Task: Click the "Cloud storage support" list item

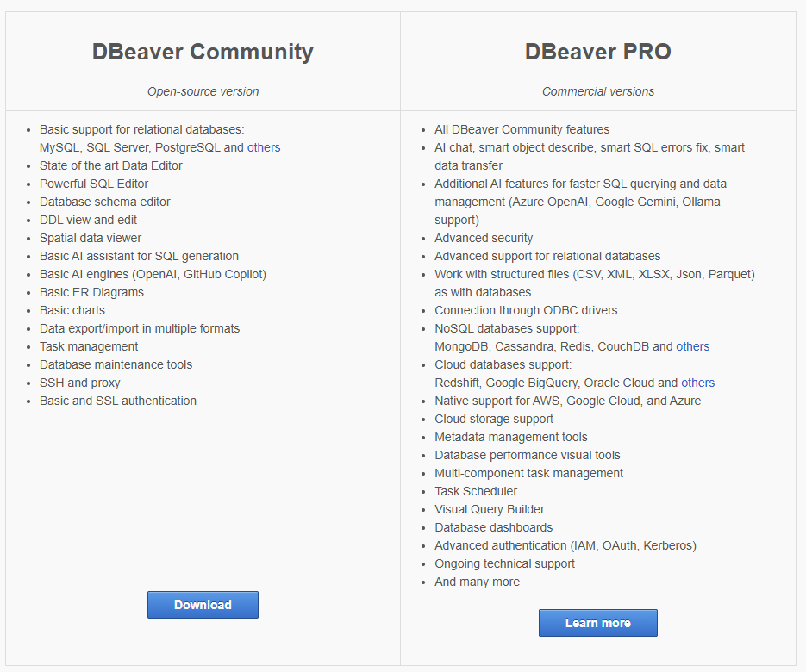Action: tap(494, 419)
